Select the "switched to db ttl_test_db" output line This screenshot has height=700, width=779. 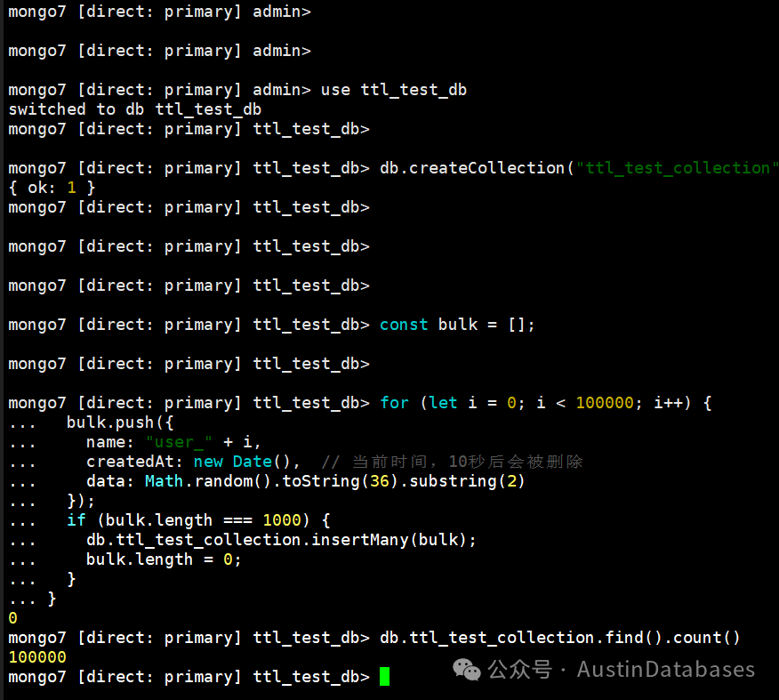coord(135,109)
